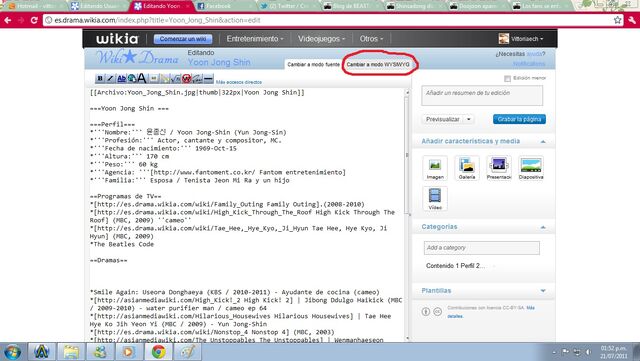Open Previsualizar dropdown arrow

(x=469, y=119)
